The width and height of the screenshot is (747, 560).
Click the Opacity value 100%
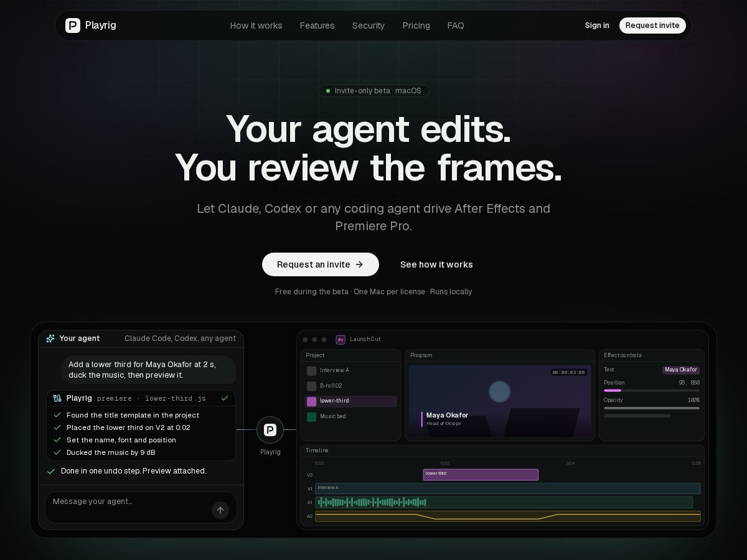[x=693, y=400]
